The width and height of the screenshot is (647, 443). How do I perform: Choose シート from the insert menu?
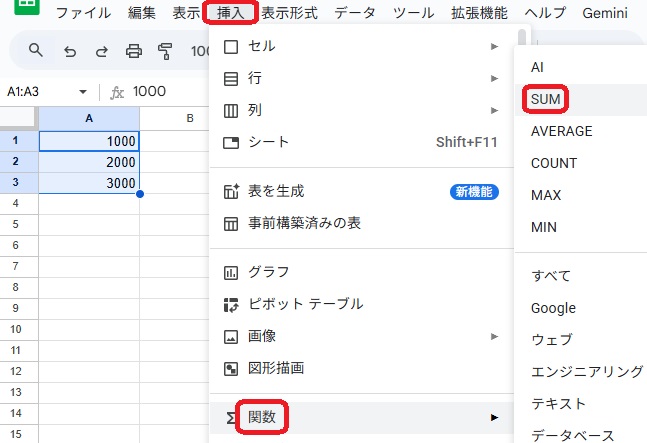click(x=362, y=143)
